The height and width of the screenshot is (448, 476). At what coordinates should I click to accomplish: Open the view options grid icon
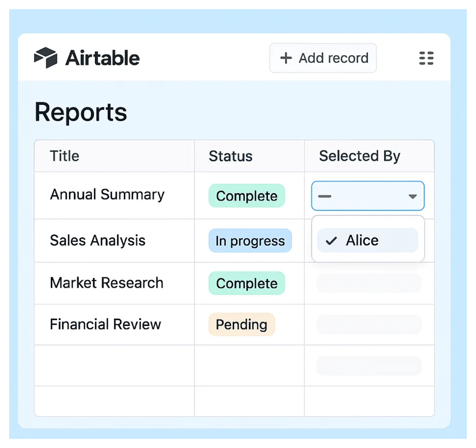[426, 58]
